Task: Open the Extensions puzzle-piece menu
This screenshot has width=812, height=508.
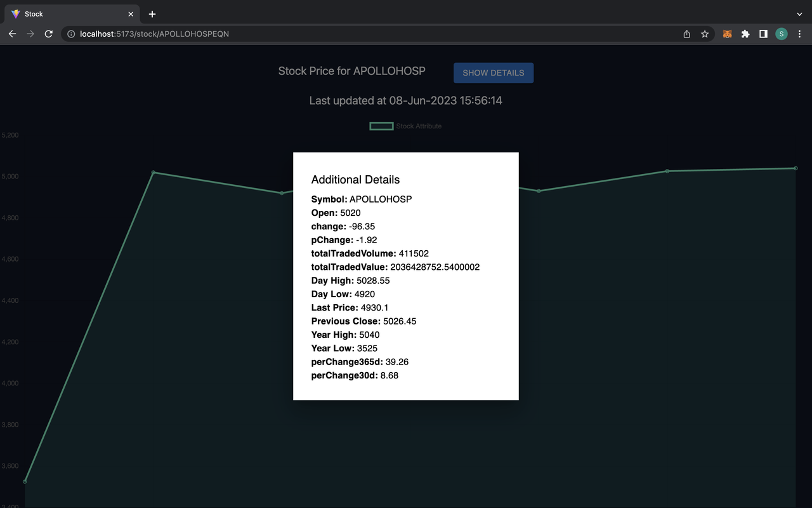Action: tap(745, 34)
